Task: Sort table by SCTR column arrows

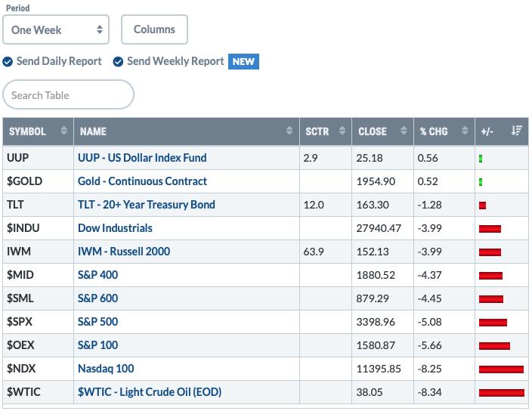Action: click(342, 131)
